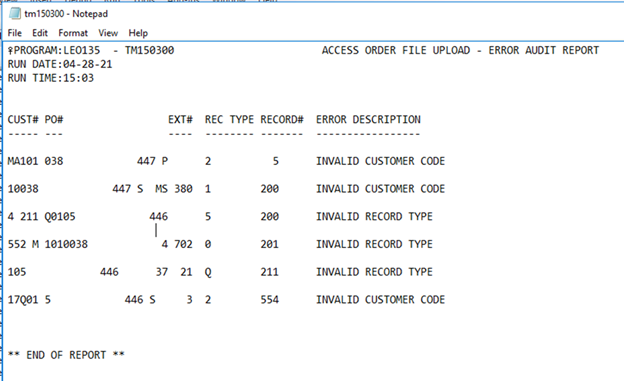
Task: Click the text 552 M 1010038
Action: (48, 244)
